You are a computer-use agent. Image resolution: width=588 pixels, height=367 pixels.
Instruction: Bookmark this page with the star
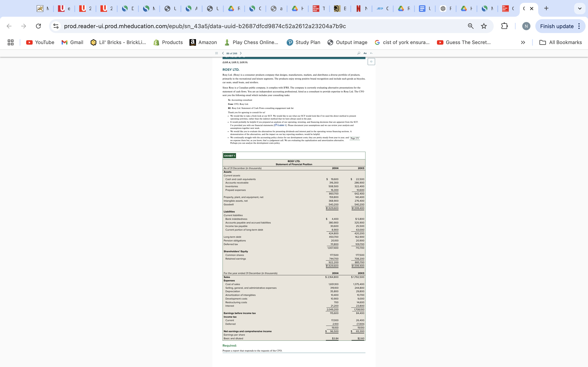coord(484,26)
